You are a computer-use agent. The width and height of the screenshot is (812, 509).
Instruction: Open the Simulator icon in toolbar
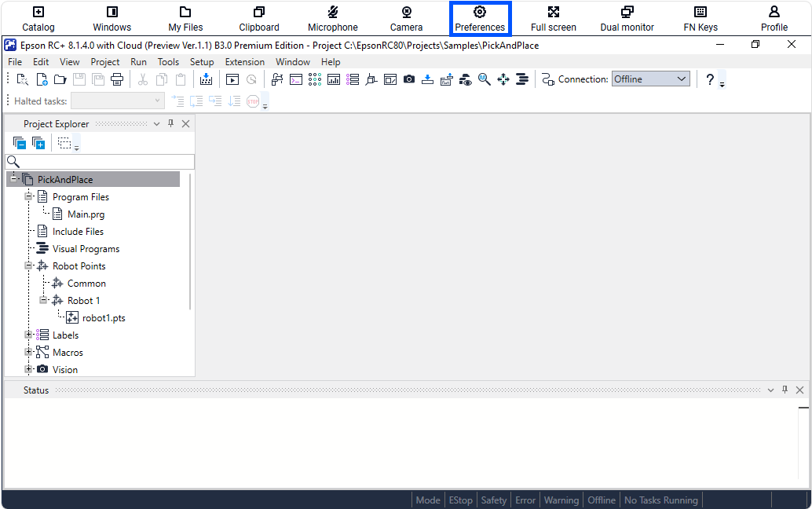coord(371,79)
